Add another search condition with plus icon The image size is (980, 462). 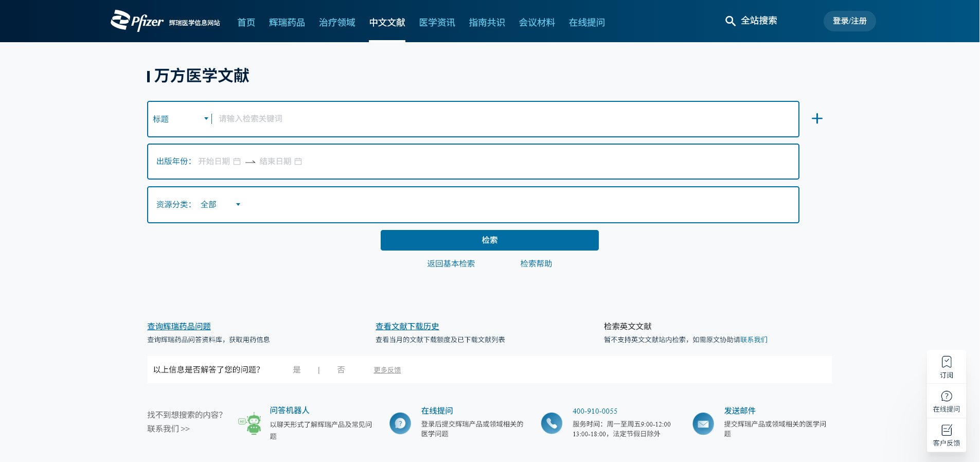pos(817,119)
